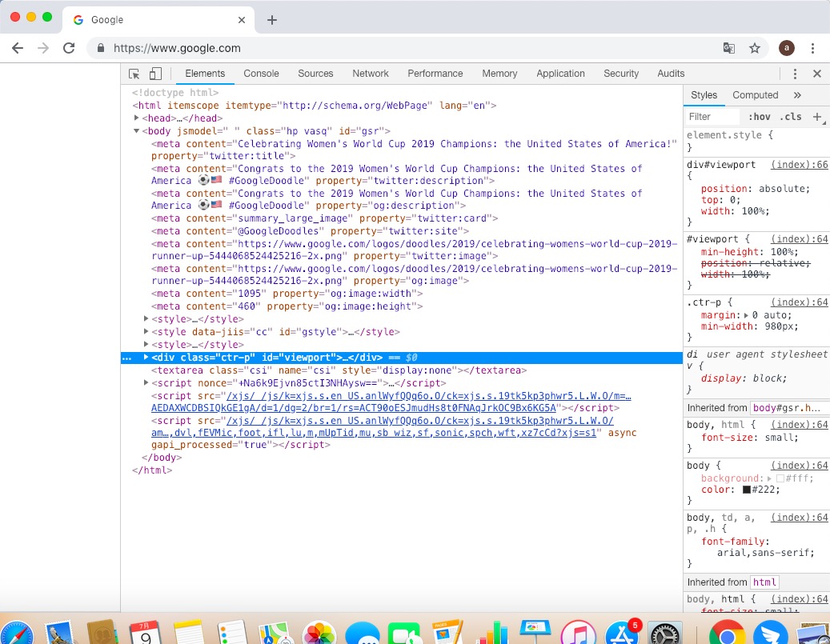Expand the script nonce node
Image resolution: width=830 pixels, height=644 pixels.
[146, 382]
